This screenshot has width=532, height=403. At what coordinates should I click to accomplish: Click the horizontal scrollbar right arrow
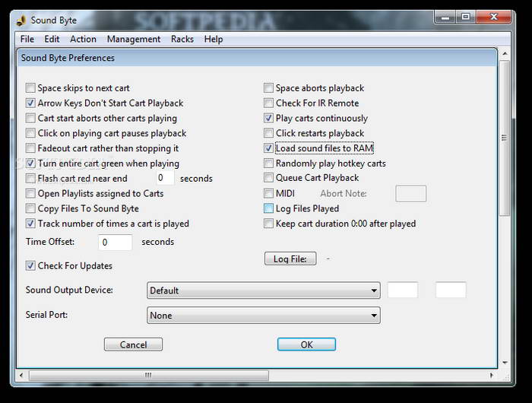[492, 375]
